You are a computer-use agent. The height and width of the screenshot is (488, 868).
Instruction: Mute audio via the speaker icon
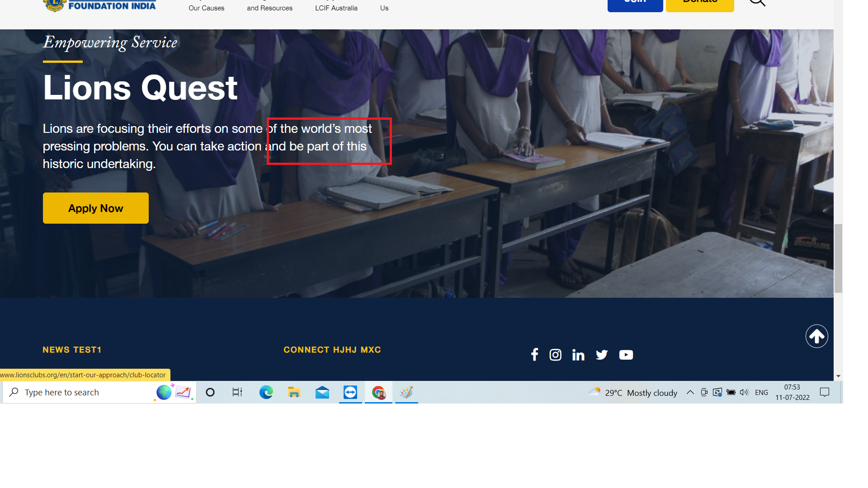click(744, 392)
